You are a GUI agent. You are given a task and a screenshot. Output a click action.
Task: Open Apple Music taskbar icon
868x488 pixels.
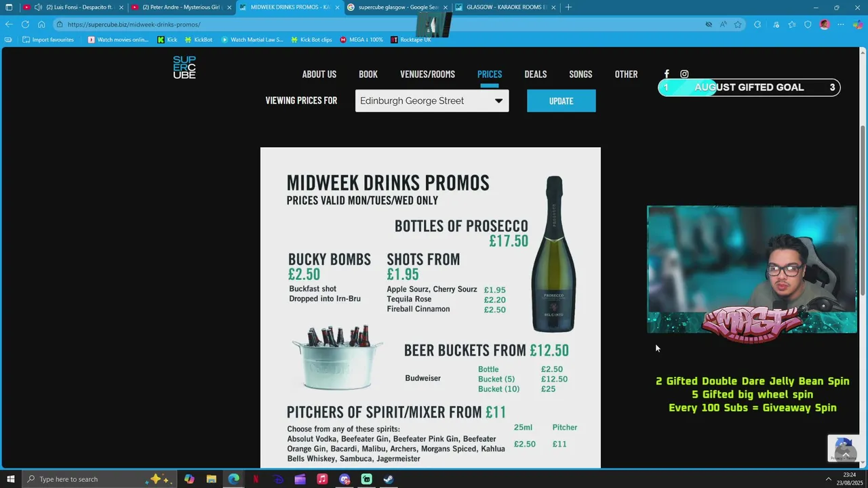coord(322,479)
